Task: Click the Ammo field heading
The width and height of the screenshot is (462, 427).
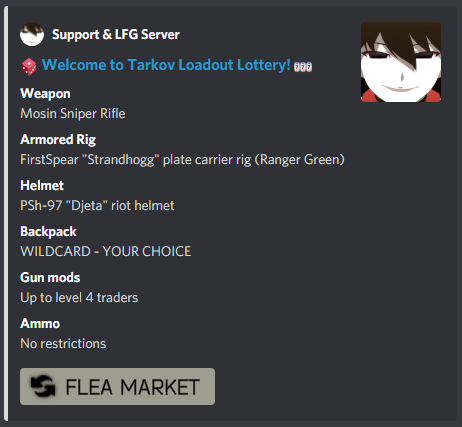Action: coord(40,323)
